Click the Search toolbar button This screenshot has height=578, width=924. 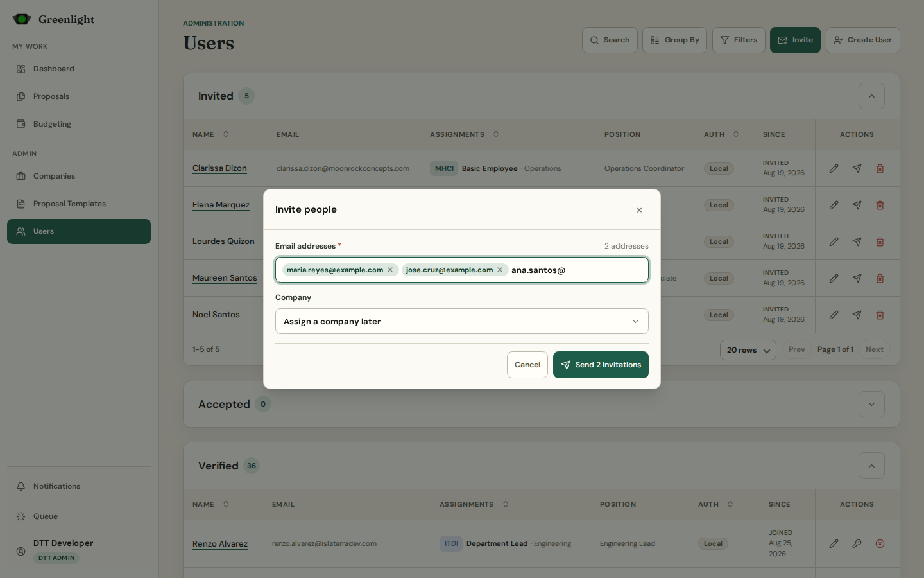click(610, 40)
